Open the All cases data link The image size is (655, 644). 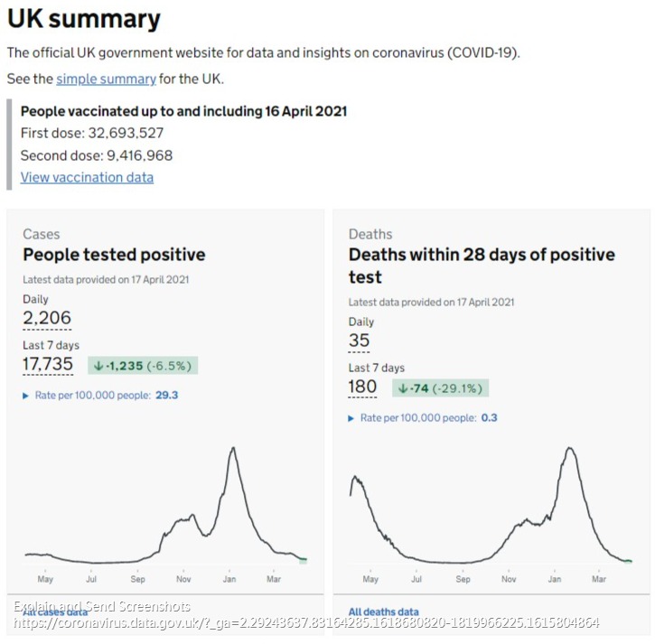point(54,611)
